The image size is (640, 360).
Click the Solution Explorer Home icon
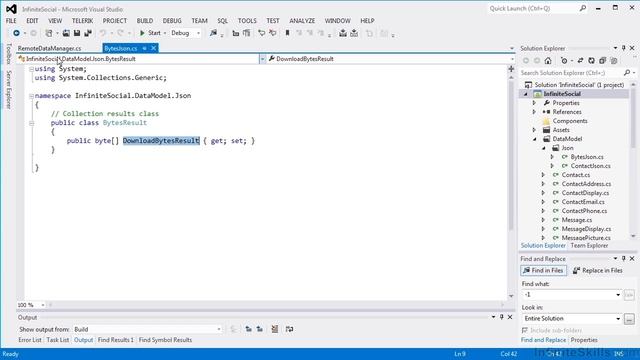[548, 60]
